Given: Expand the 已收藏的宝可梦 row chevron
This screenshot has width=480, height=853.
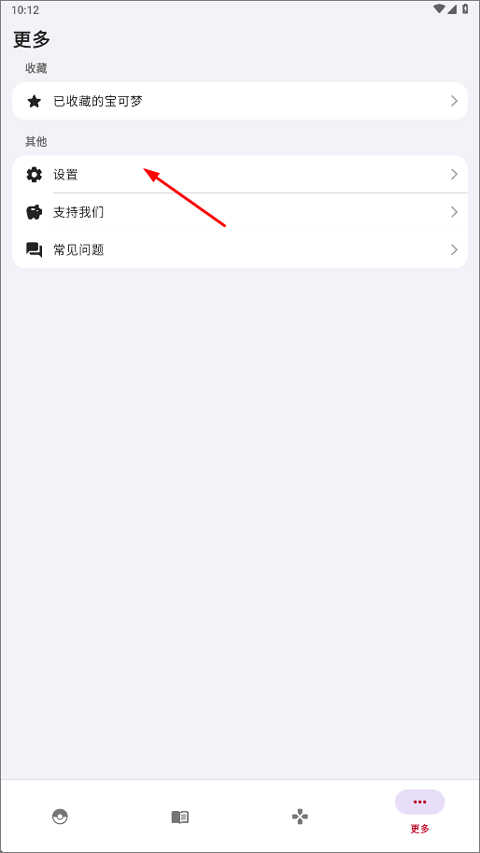Looking at the screenshot, I should pyautogui.click(x=454, y=101).
